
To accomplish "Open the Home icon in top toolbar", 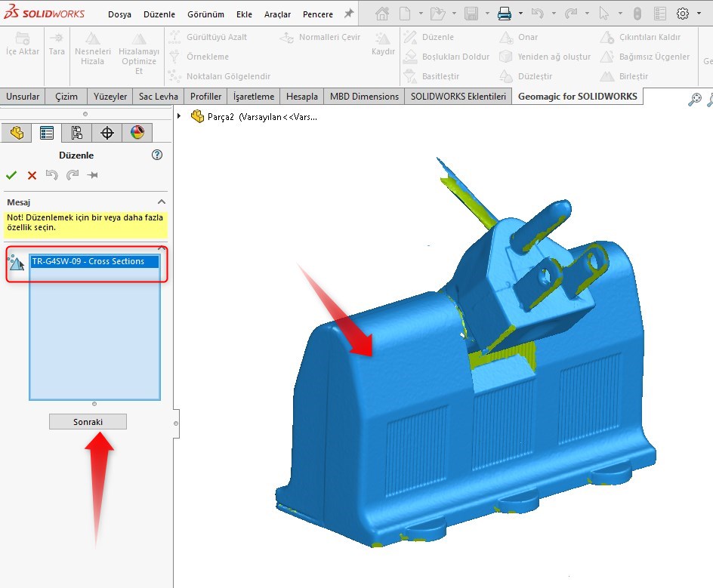I will (382, 14).
